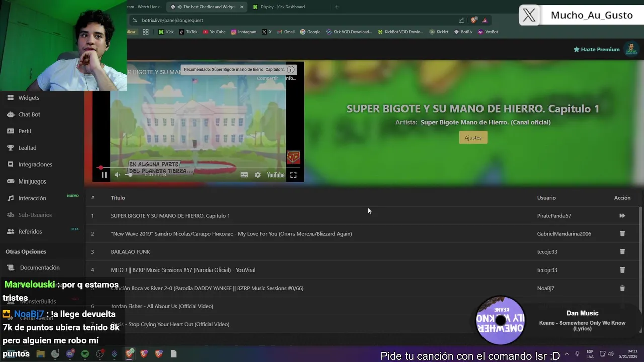Open the BotRix bookmark
This screenshot has height=362, width=644.
click(463, 32)
